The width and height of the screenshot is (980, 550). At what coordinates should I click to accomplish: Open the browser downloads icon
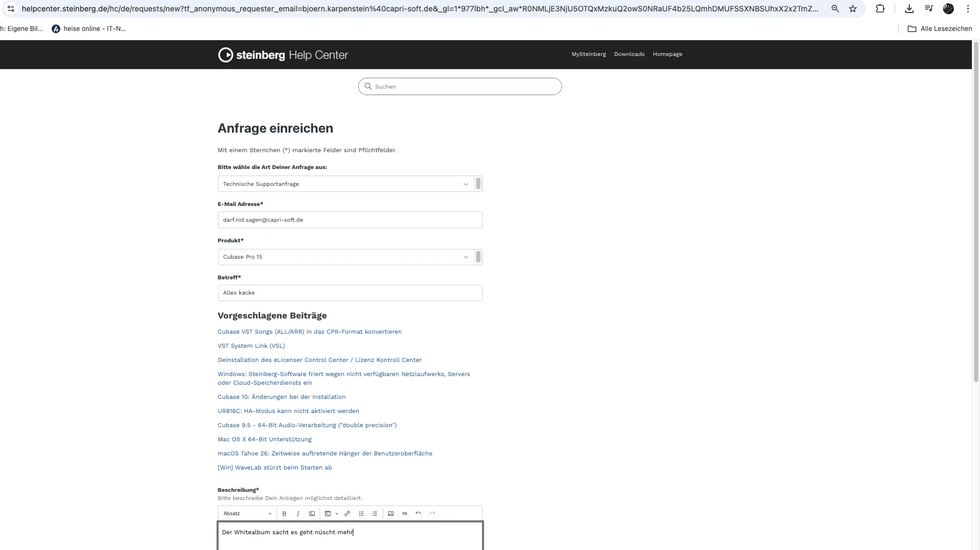909,9
